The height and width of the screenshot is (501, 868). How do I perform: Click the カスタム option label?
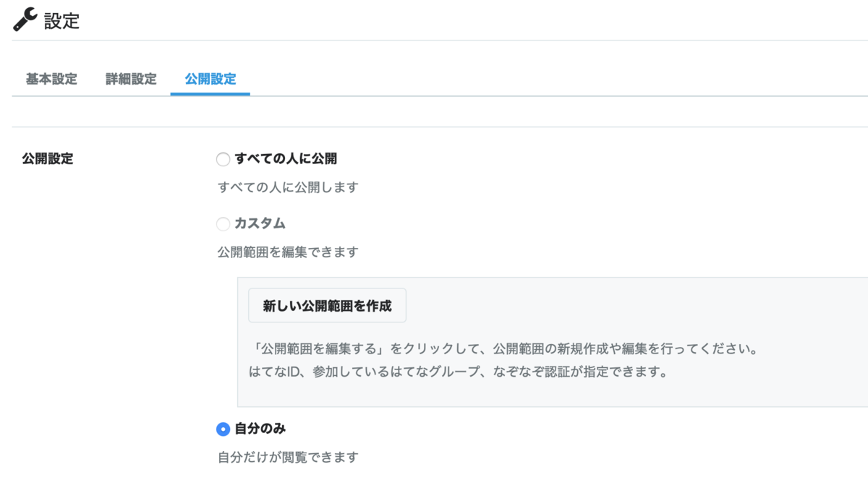(260, 224)
